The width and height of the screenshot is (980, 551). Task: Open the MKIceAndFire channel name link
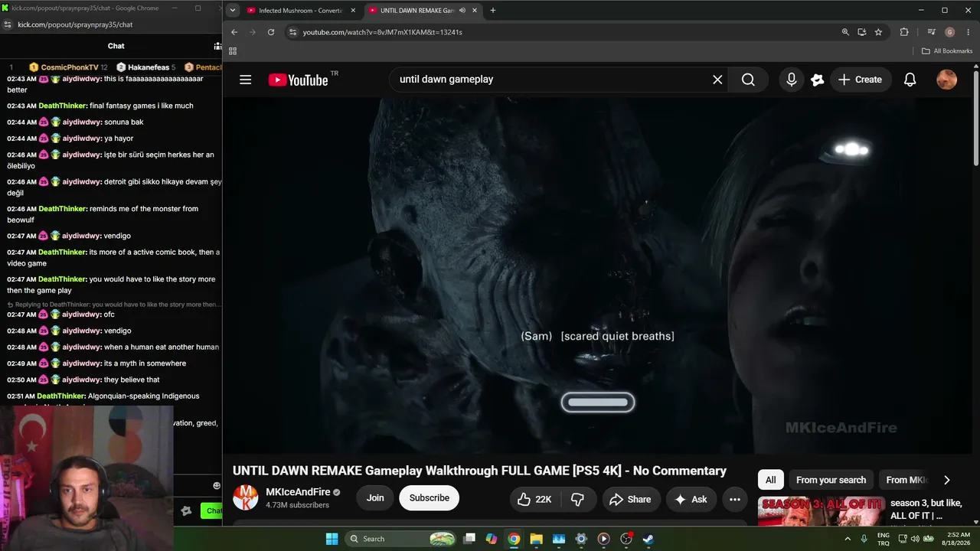298,492
